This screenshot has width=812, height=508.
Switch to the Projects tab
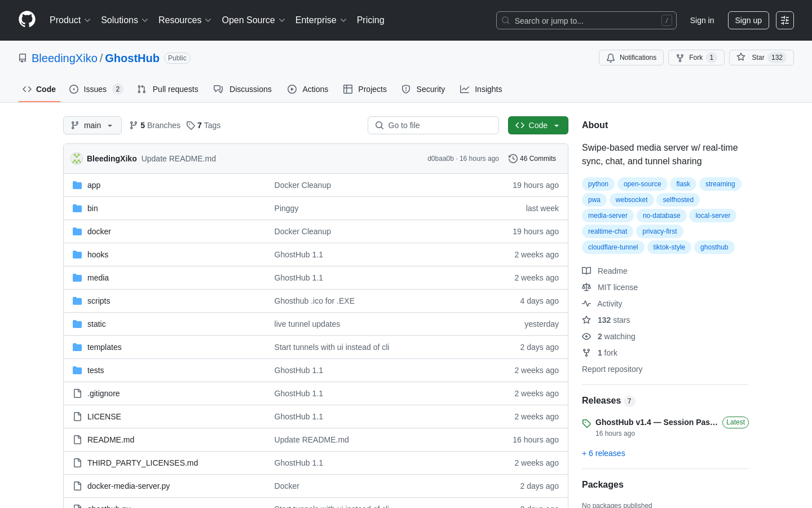click(x=365, y=89)
